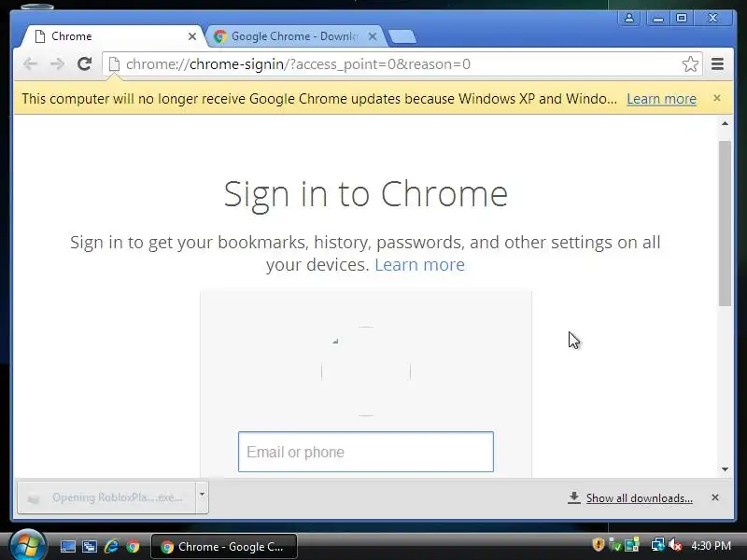Click the security shield tray icon
This screenshot has width=747, height=560.
(598, 544)
